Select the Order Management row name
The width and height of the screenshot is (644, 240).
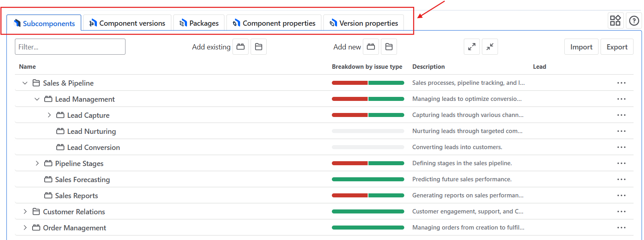point(74,228)
